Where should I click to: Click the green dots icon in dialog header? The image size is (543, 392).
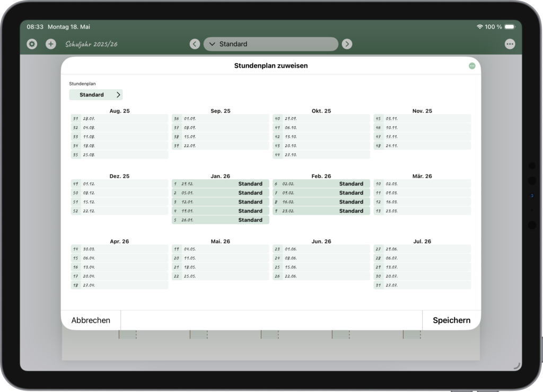tap(472, 66)
